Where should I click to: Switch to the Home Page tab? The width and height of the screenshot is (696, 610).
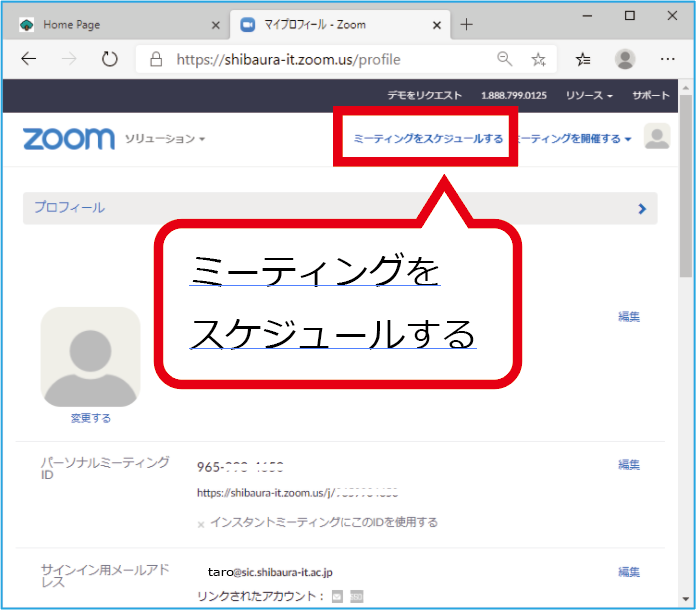coord(115,25)
